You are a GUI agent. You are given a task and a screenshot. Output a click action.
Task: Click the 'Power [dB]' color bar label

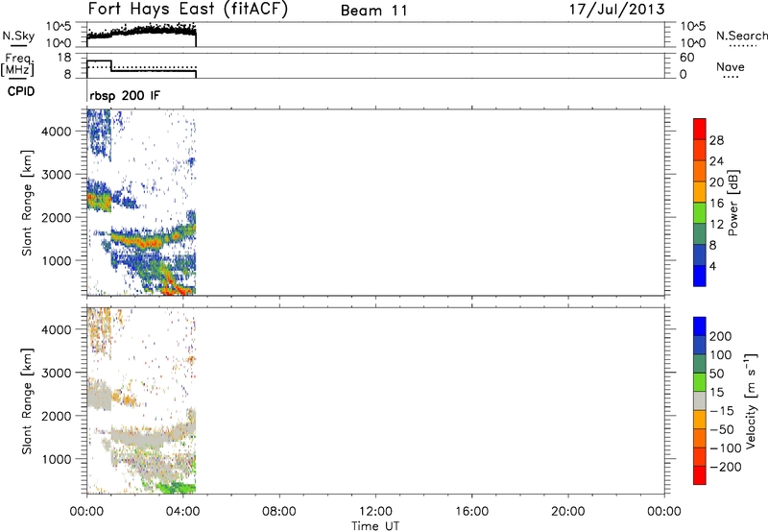point(732,203)
